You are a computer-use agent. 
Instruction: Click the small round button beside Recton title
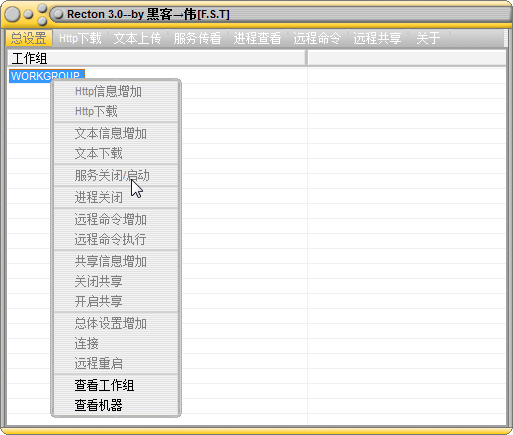[x=59, y=14]
